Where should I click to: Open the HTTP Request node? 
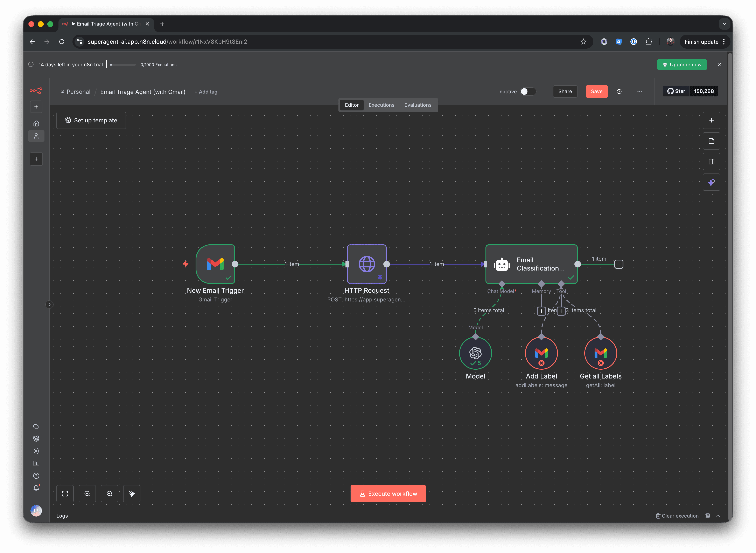[367, 264]
